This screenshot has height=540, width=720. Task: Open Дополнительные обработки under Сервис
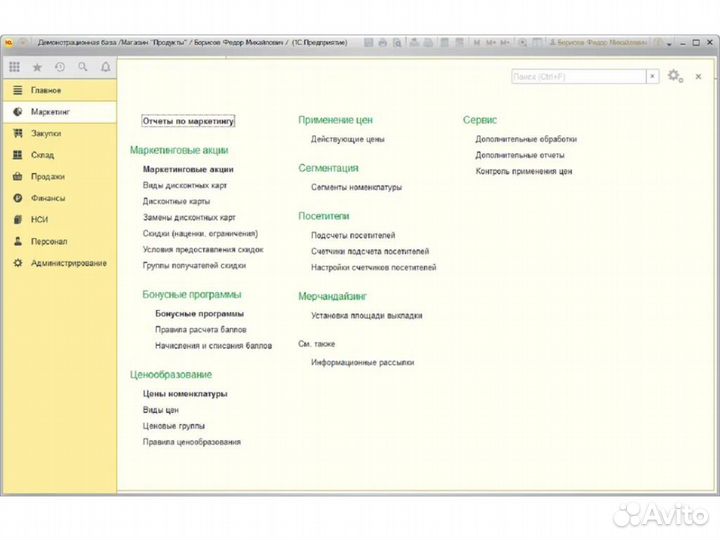click(526, 139)
